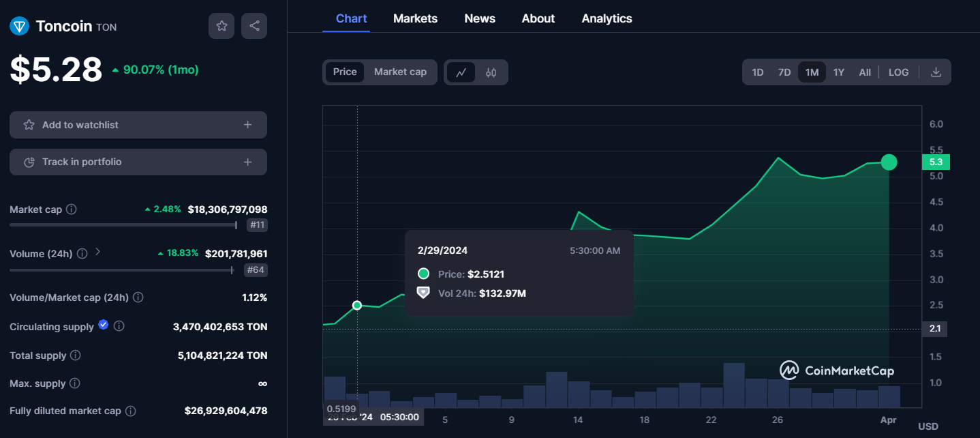This screenshot has width=980, height=438.
Task: Click the #11 market cap rank badge
Action: [257, 225]
